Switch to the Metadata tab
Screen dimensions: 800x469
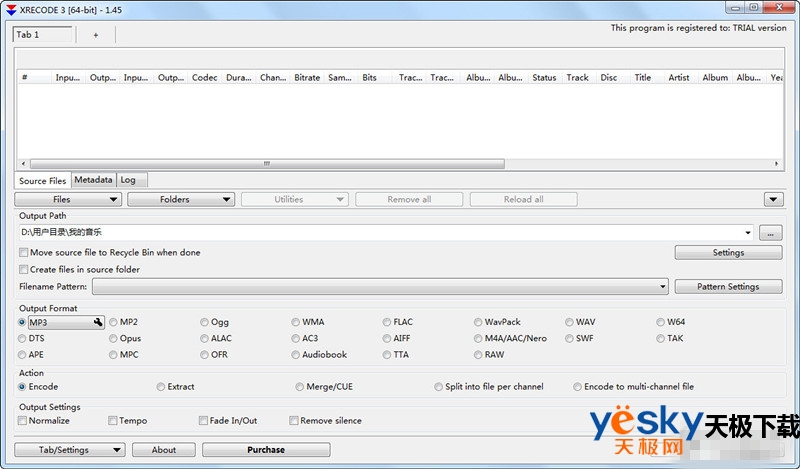[x=93, y=180]
